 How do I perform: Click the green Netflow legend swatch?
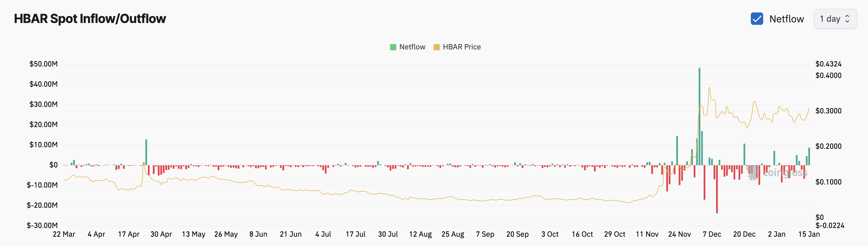click(393, 47)
